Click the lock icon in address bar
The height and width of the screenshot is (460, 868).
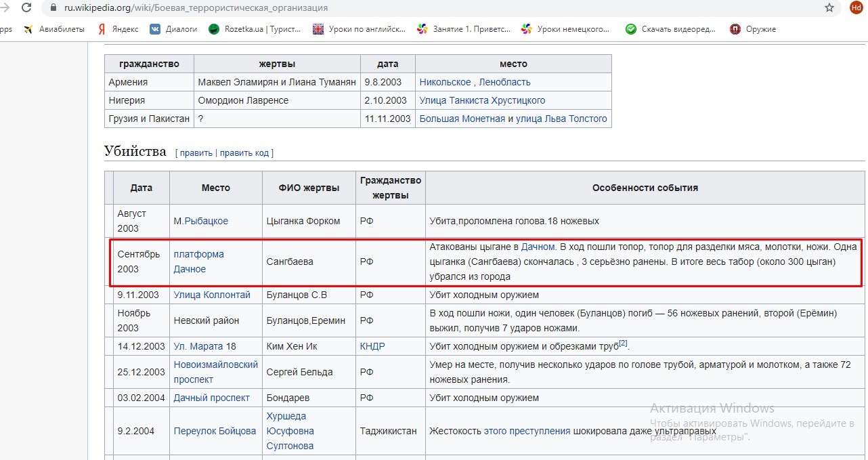point(55,8)
